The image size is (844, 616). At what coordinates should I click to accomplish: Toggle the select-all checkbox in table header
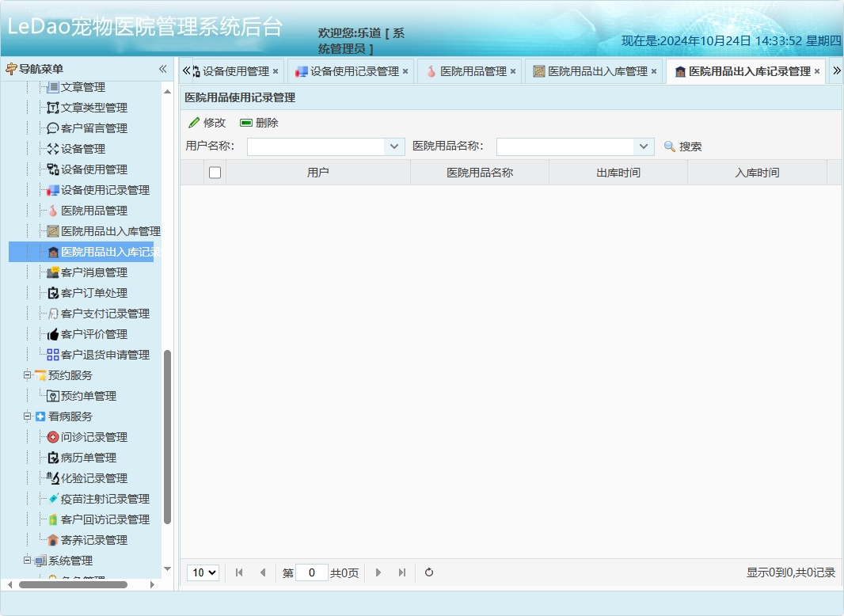pos(215,172)
